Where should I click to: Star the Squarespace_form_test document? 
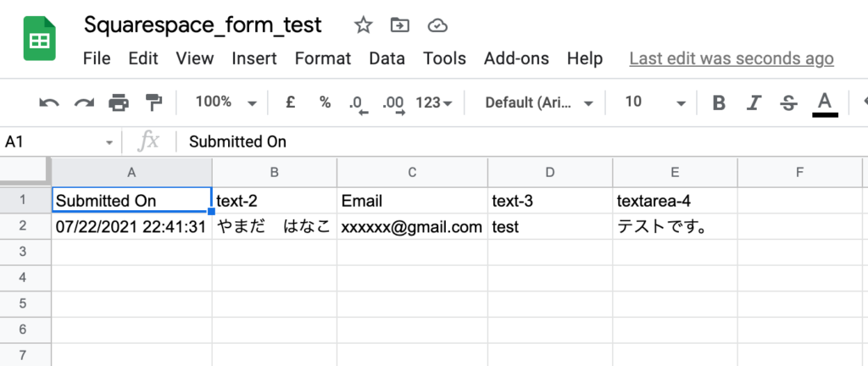coord(363,25)
